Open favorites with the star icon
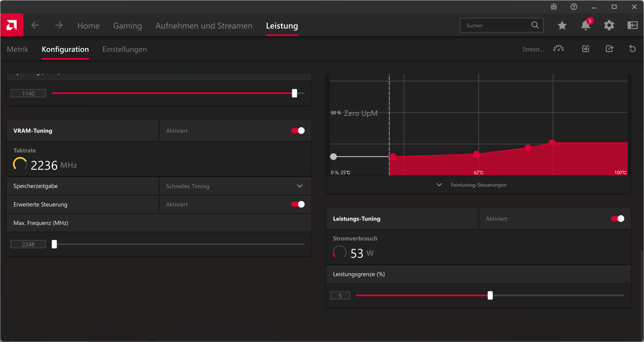The width and height of the screenshot is (644, 342). point(562,25)
